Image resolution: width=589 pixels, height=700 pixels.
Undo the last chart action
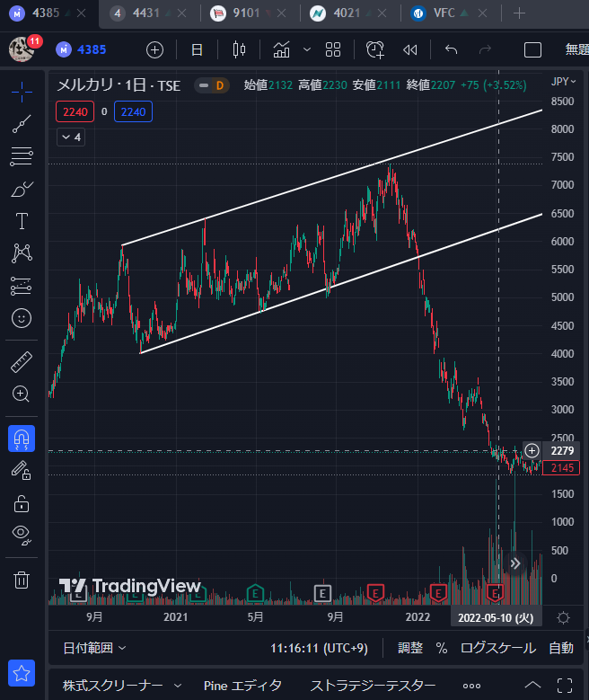click(451, 49)
